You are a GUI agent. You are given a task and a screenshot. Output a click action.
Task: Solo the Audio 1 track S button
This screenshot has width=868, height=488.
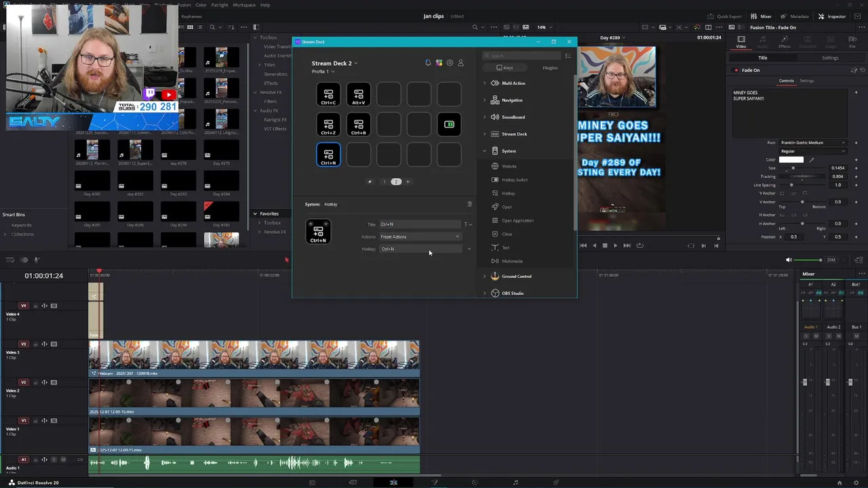click(54, 460)
